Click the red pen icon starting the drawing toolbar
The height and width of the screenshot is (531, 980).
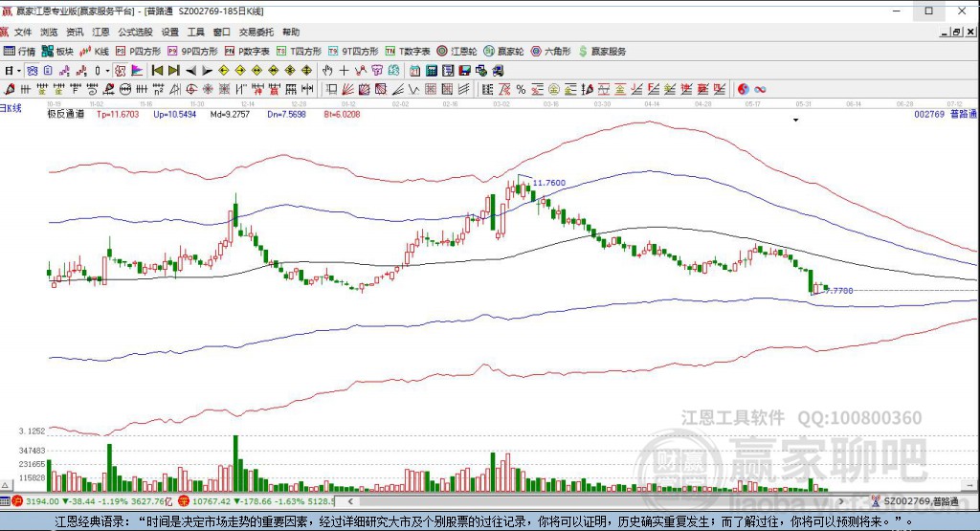pos(10,89)
